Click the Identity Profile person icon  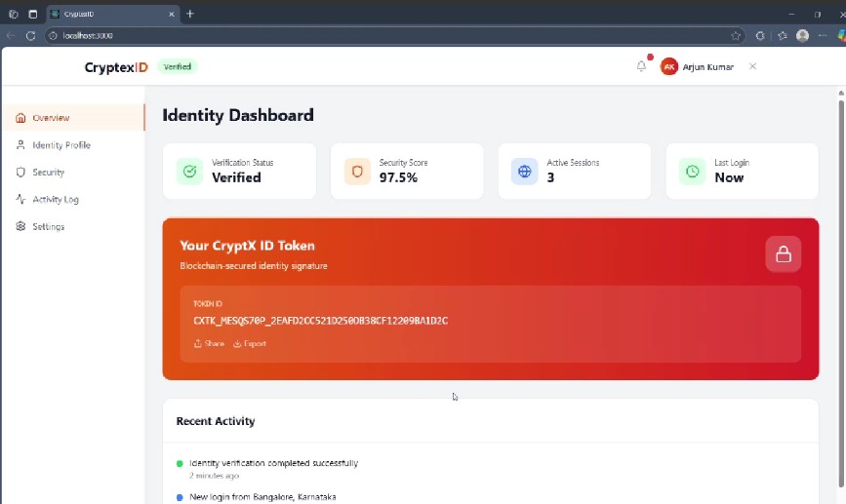[20, 145]
